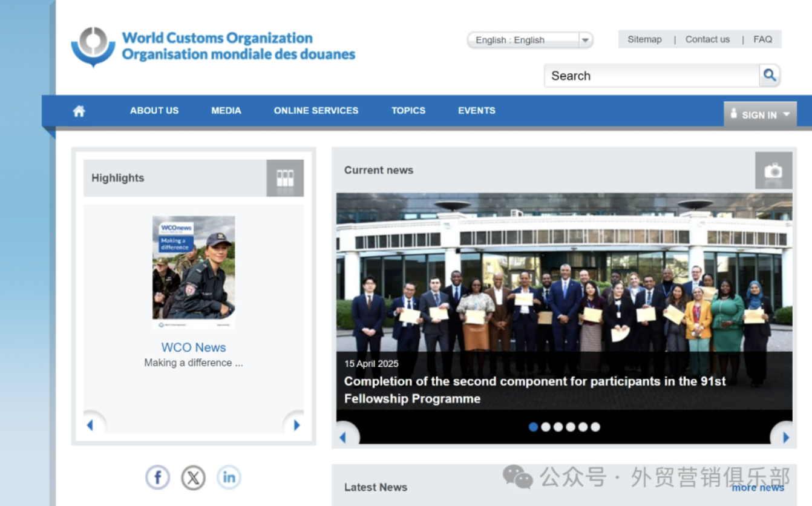Click the Current news heading
This screenshot has height=506, width=812.
click(x=379, y=171)
